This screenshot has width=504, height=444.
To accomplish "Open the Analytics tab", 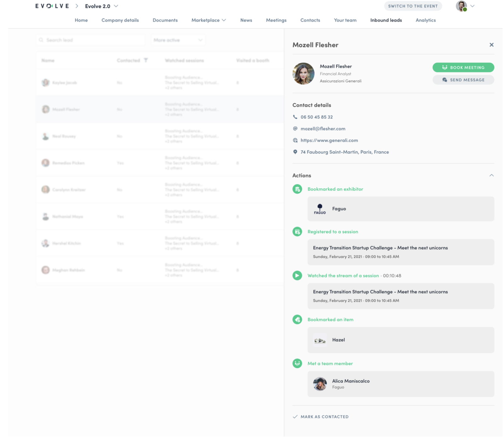I will pyautogui.click(x=426, y=20).
